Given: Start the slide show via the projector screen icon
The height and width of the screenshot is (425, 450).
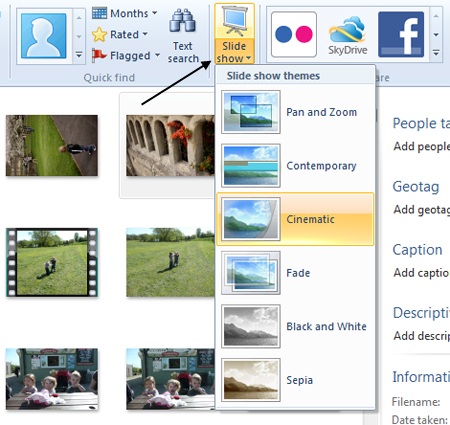Looking at the screenshot, I should 234,22.
